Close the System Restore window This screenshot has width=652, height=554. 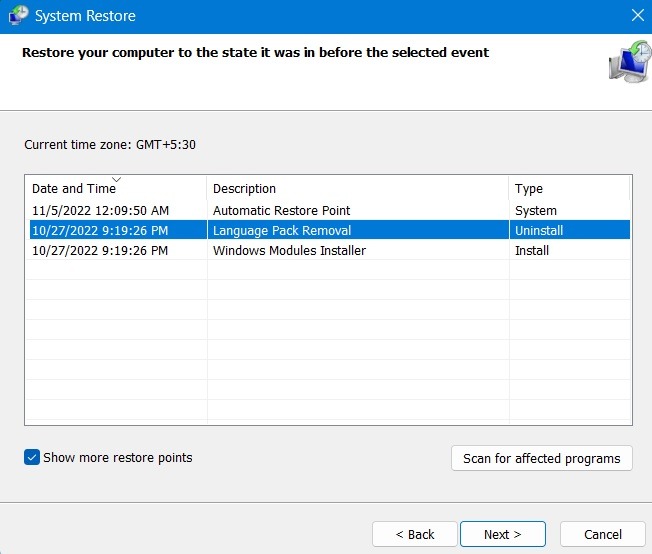pos(637,15)
